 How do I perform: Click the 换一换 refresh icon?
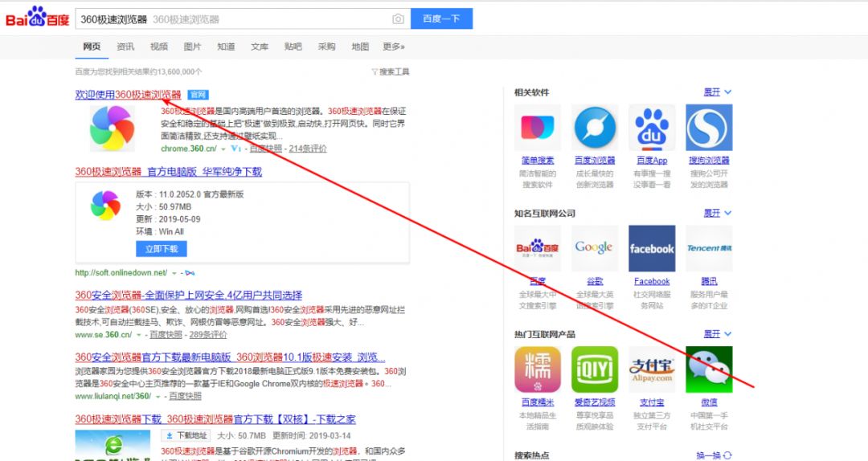tap(727, 455)
